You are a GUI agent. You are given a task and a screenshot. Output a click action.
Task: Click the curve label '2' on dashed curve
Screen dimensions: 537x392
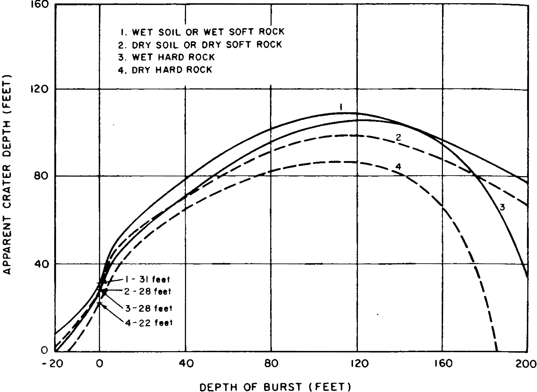[398, 137]
